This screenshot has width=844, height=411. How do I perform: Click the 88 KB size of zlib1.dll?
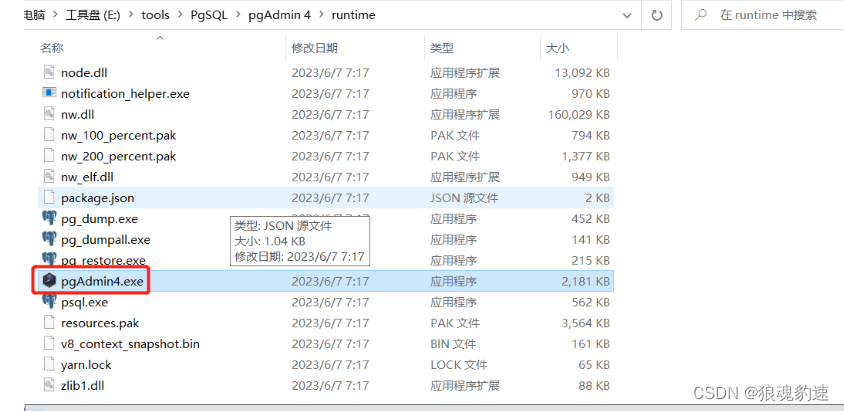coord(594,386)
